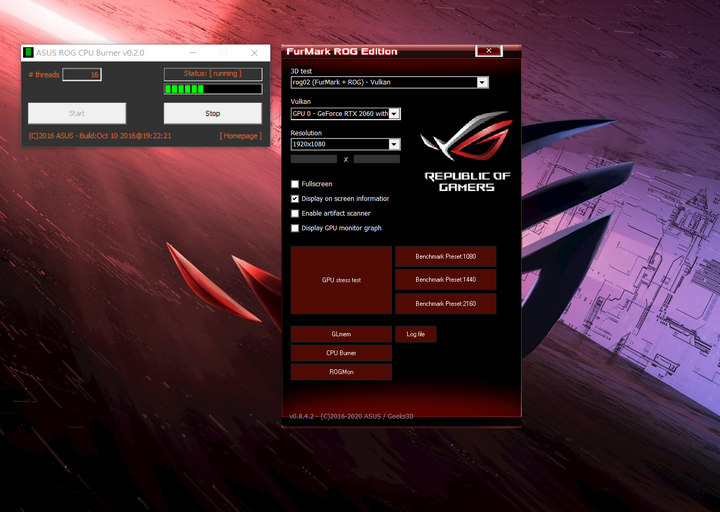Viewport: 720px width, 512px height.
Task: Click the CPU Burner progress bar
Action: click(213, 89)
